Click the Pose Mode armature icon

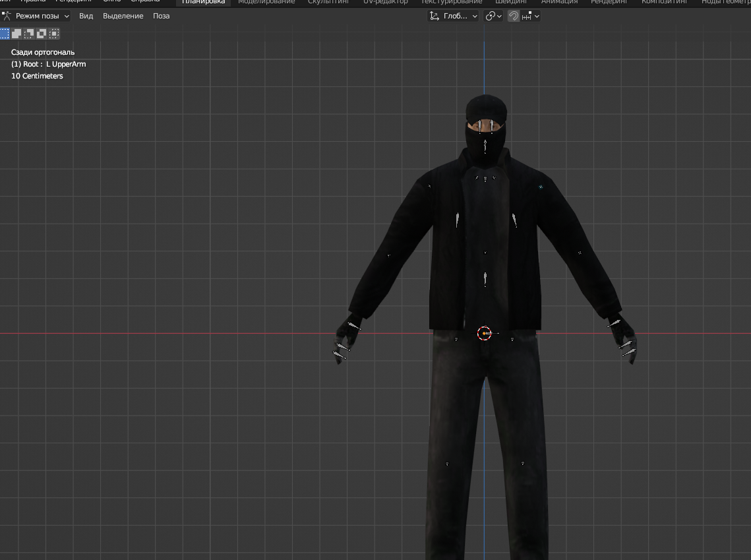tap(7, 16)
